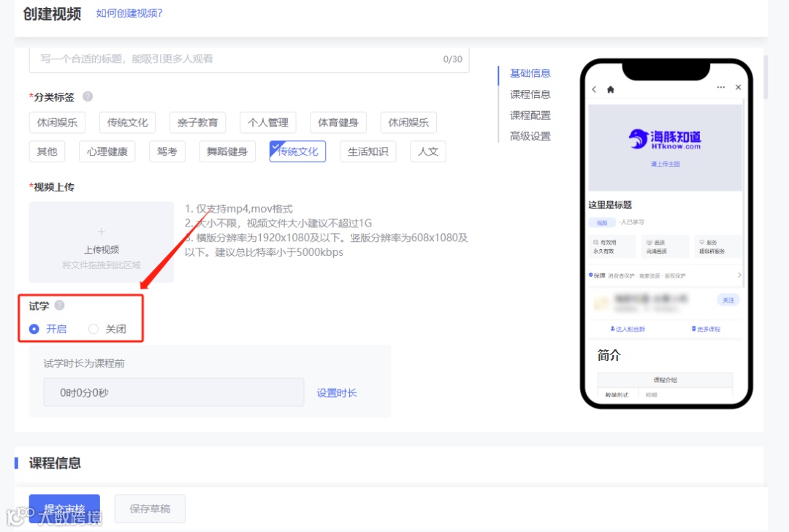Select the 驾考 category tag
Image resolution: width=789 pixels, height=532 pixels.
167,151
